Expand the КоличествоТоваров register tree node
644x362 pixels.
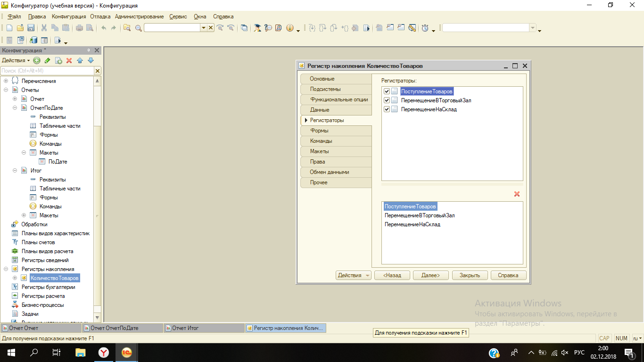[15, 278]
